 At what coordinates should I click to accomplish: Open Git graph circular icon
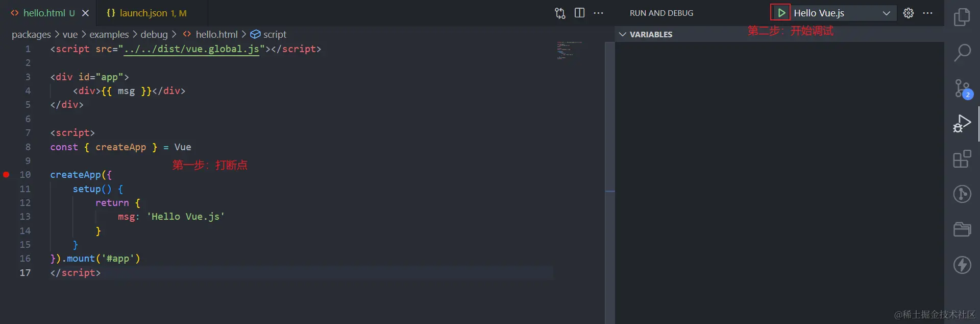962,194
